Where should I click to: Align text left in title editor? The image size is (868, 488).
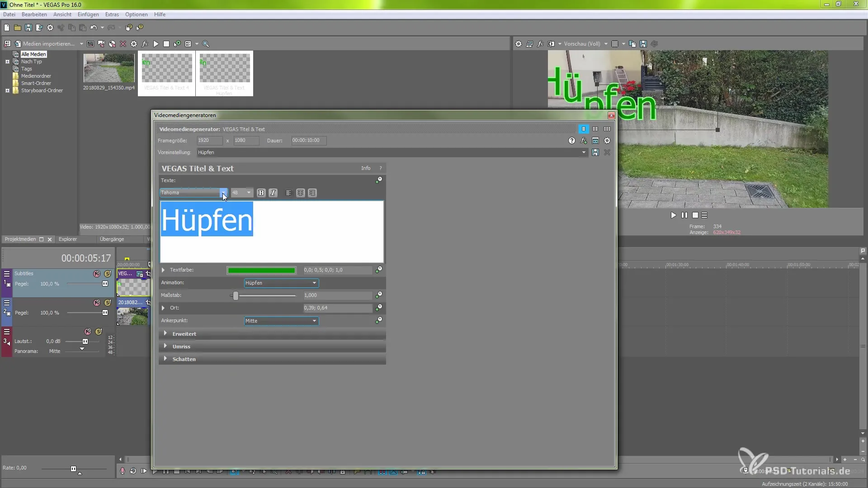(x=288, y=193)
